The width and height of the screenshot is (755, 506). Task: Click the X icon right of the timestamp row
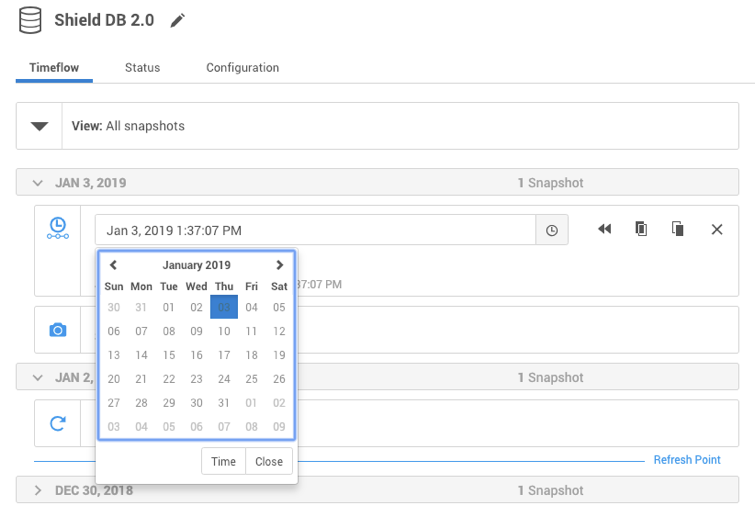[x=717, y=229]
